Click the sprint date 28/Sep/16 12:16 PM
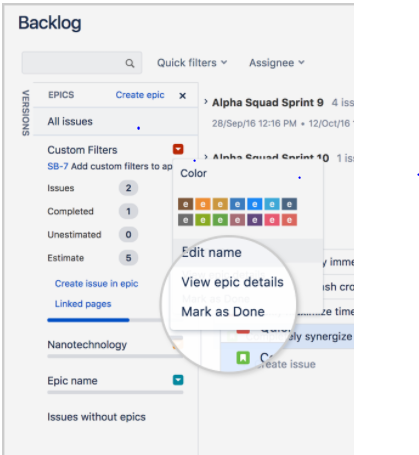The image size is (419, 455). click(254, 124)
